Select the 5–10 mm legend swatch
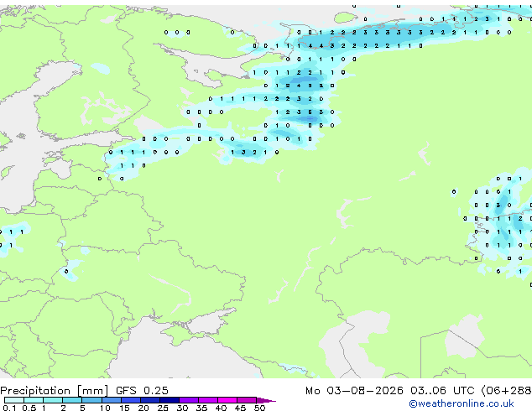The image size is (532, 411). click(x=91, y=400)
